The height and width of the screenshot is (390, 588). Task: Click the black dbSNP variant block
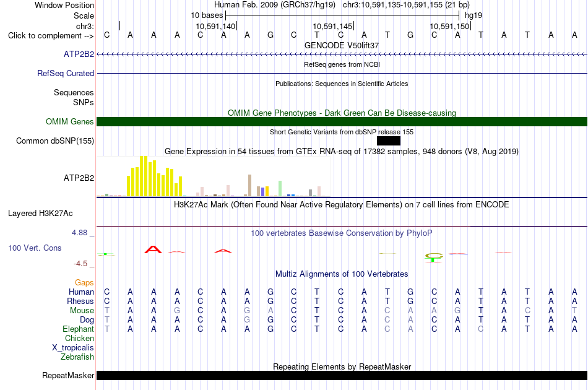pyautogui.click(x=389, y=141)
